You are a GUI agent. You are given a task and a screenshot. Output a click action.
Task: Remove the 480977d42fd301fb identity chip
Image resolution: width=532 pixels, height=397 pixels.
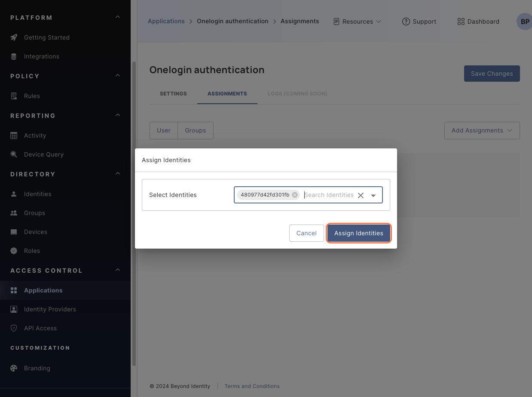pos(295,195)
